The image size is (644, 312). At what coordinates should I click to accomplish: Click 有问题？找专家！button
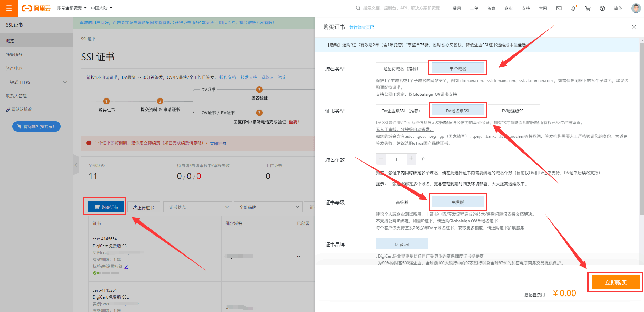[x=37, y=126]
